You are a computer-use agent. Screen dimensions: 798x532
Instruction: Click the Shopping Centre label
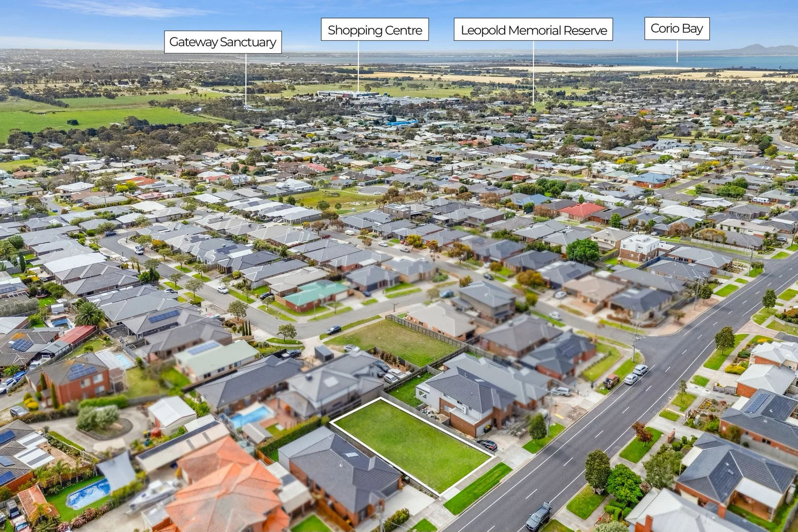click(x=375, y=30)
